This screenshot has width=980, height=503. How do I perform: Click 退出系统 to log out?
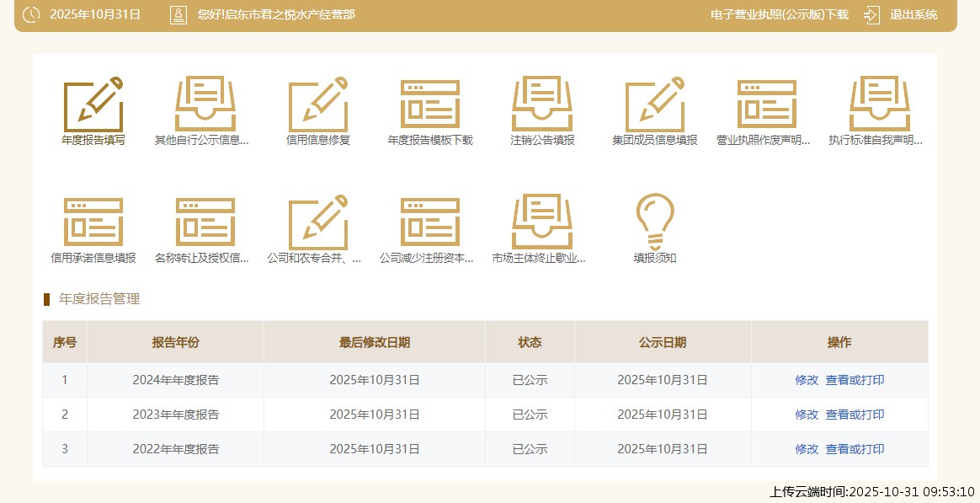pyautogui.click(x=913, y=15)
